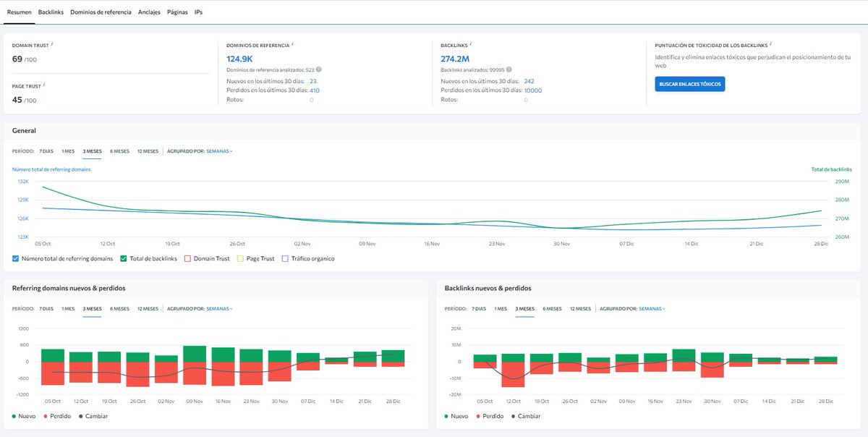
Task: Click help icon after Backlinks analizados 99995
Action: 509,69
